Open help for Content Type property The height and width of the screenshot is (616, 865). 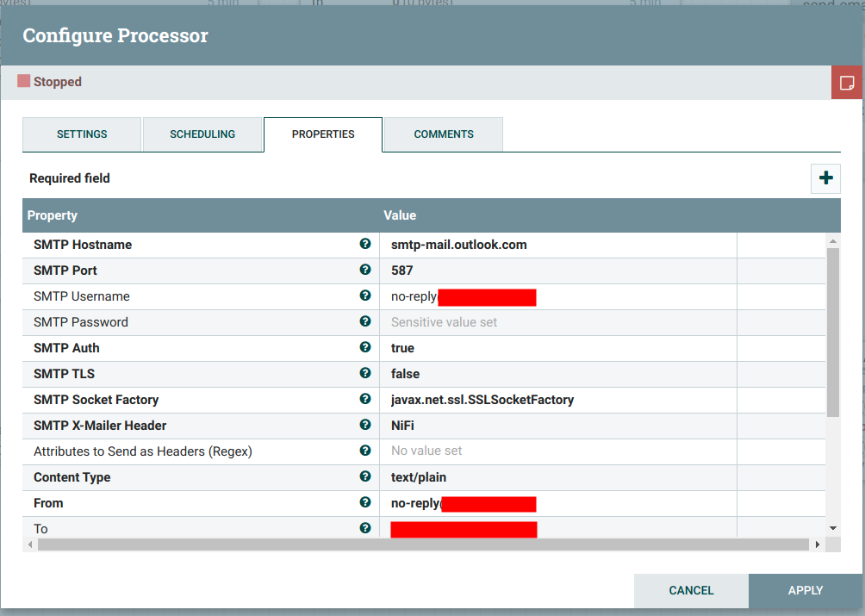pos(365,476)
